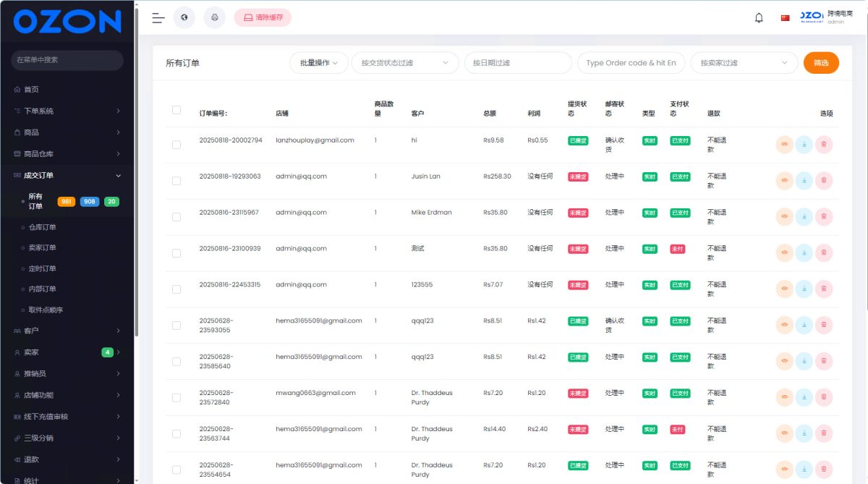Open 推销员 sidebar item
Image resolution: width=868 pixels, height=484 pixels.
point(67,373)
